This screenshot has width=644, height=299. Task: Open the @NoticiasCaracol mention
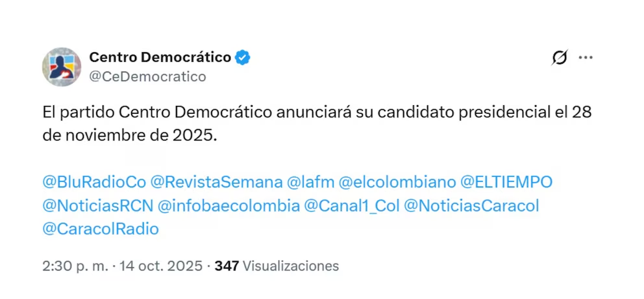coord(471,205)
